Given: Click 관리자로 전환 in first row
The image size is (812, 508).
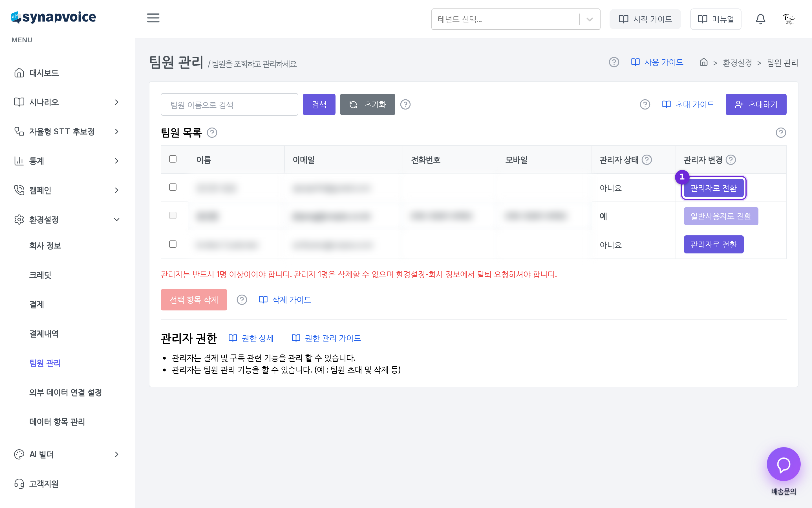Looking at the screenshot, I should 713,188.
